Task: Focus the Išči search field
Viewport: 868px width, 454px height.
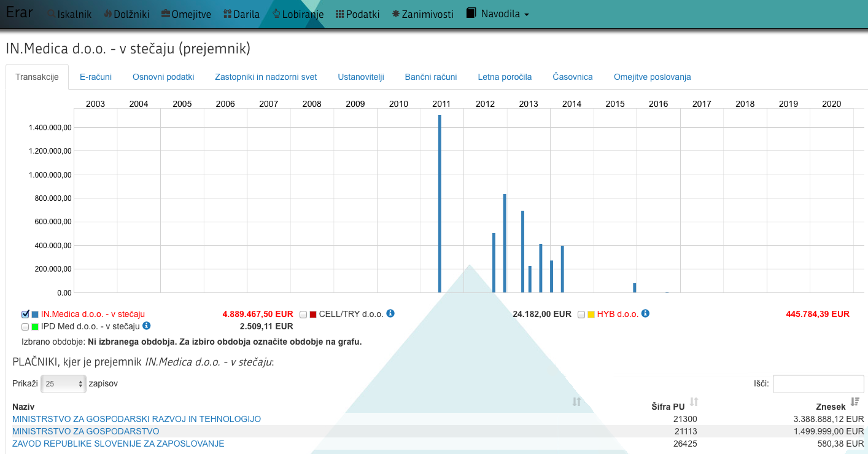Action: coord(818,384)
